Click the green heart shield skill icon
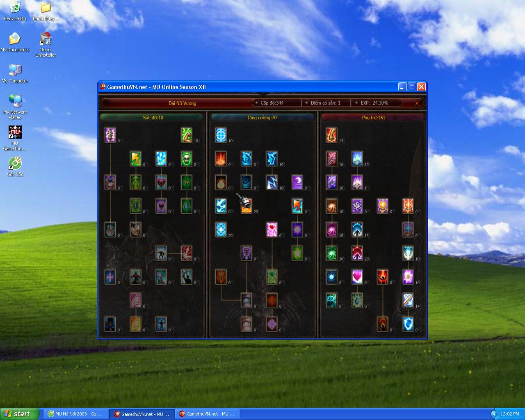The height and width of the screenshot is (420, 525). point(272,276)
